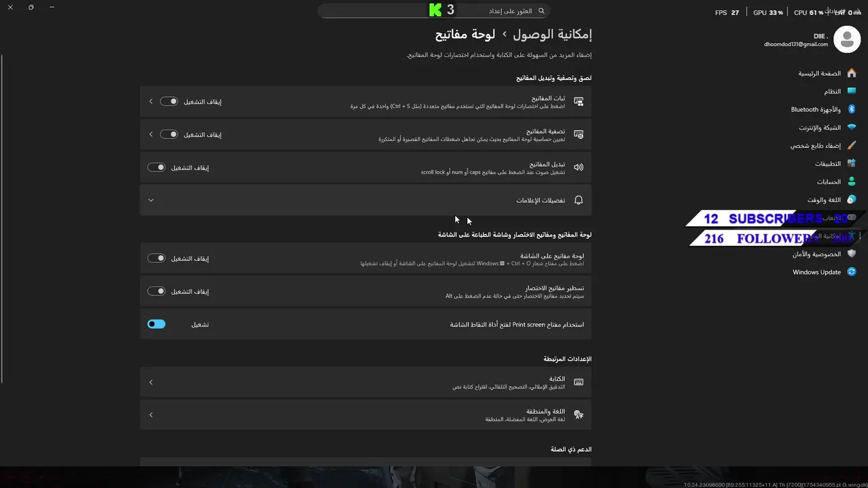The image size is (868, 488).
Task: Click the تبديل المفاتيح speaker icon
Action: click(x=578, y=167)
